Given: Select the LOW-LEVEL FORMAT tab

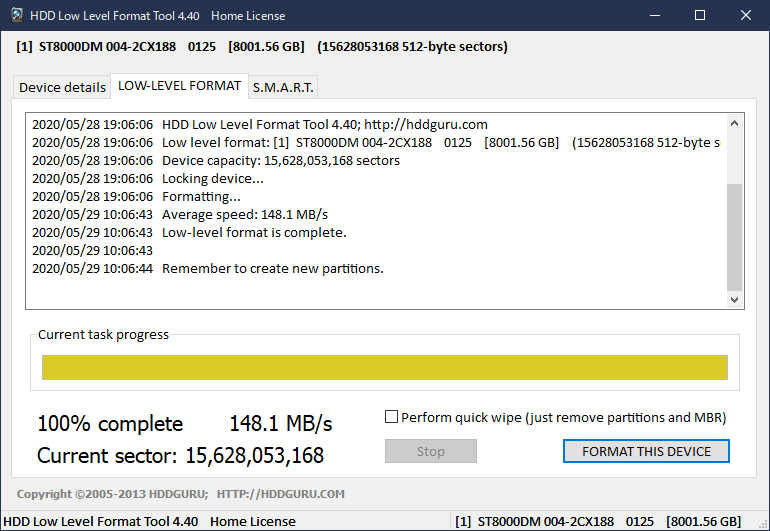Looking at the screenshot, I should tap(179, 86).
